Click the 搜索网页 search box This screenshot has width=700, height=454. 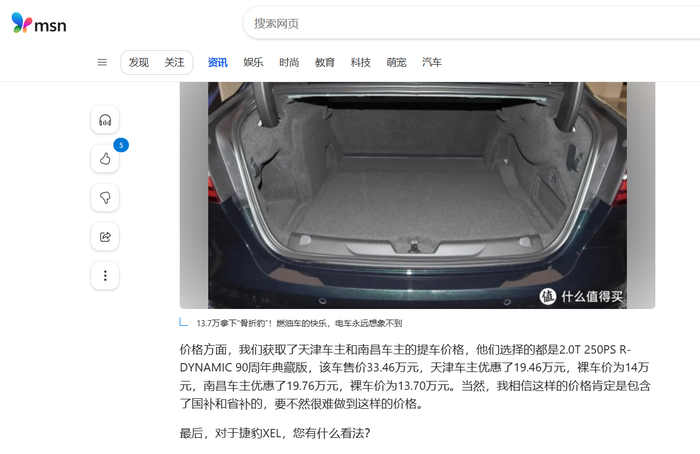click(x=472, y=23)
